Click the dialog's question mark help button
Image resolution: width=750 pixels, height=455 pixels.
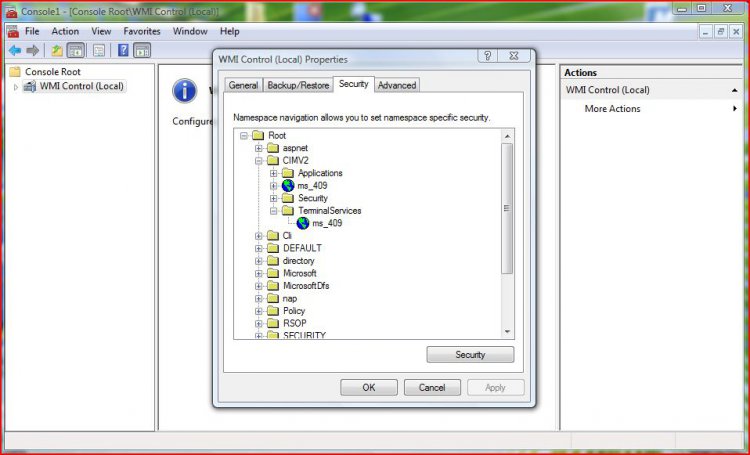point(487,55)
